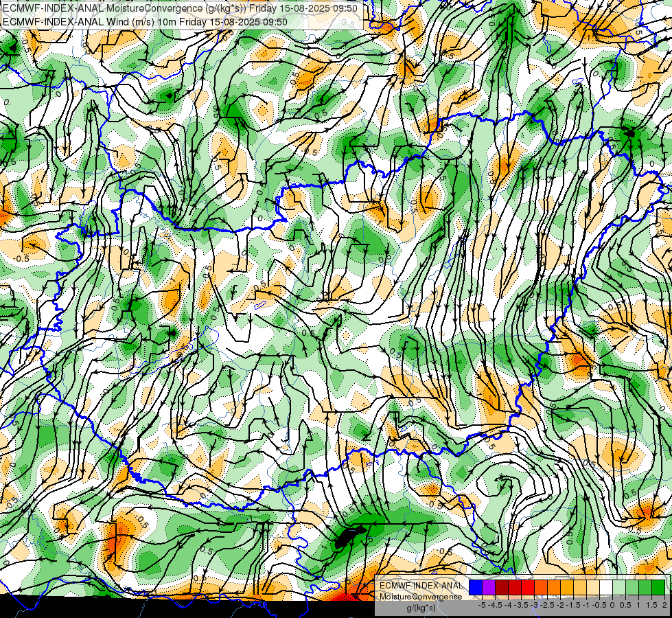672x618 pixels.
Task: Click the '0' legend tick value
Action: tap(612, 605)
